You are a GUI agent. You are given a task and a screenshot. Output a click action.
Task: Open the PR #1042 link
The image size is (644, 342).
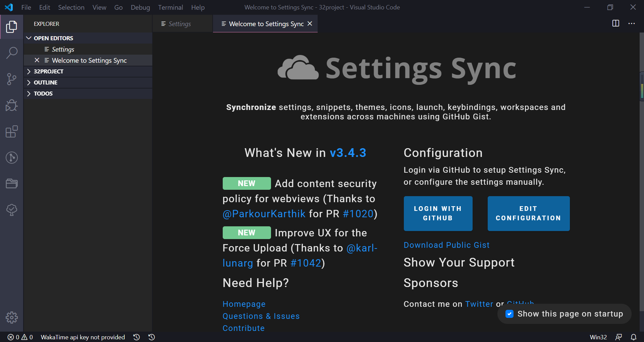pos(306,263)
